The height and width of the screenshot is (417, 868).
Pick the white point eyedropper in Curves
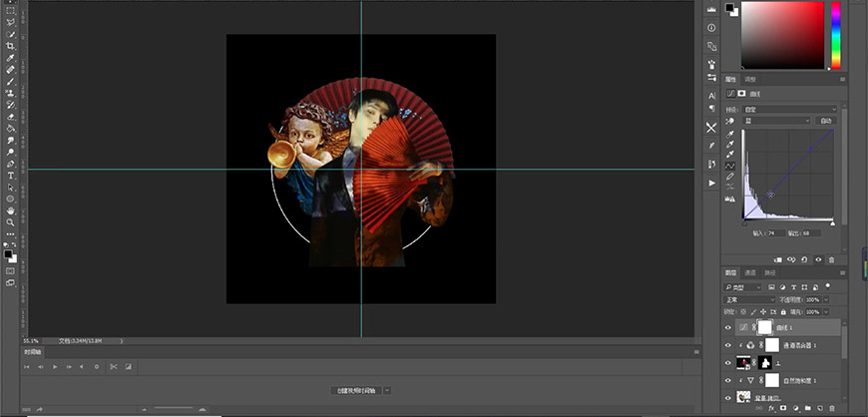730,155
